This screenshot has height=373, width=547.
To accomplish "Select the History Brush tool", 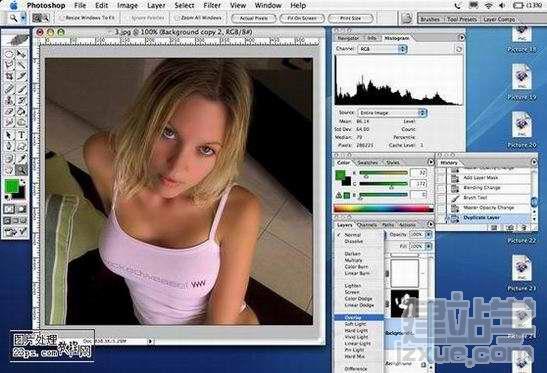I will click(x=22, y=100).
